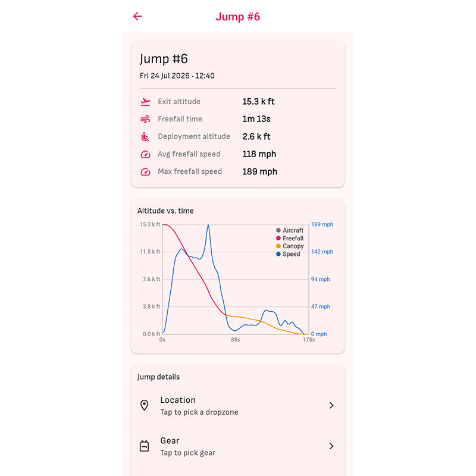Toggle the Aircraft series in the legend
Viewport: 476px width, 476px height.
coord(290,230)
